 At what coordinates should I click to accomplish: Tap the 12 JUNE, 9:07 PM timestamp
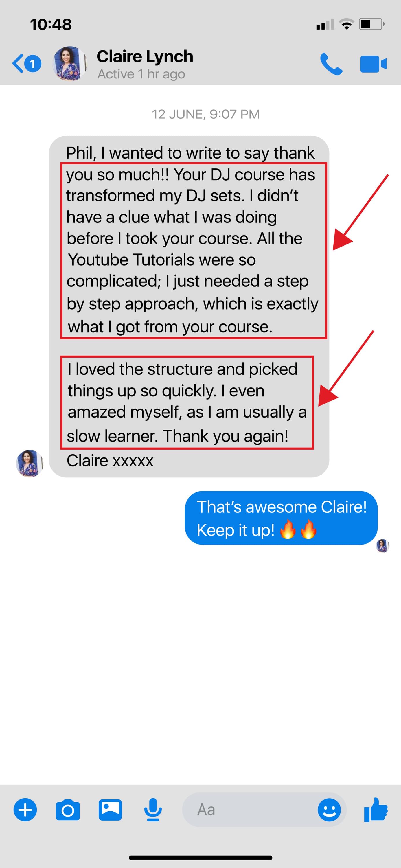[205, 114]
